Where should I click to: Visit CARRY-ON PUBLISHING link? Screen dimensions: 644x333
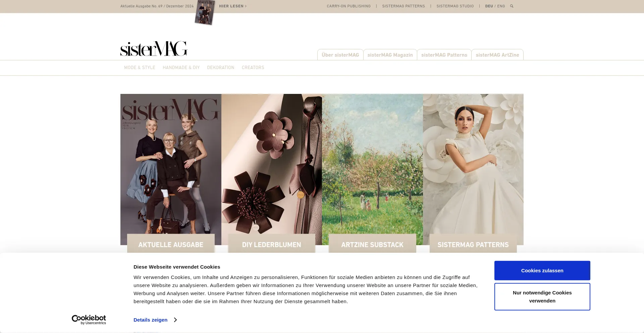tap(348, 6)
